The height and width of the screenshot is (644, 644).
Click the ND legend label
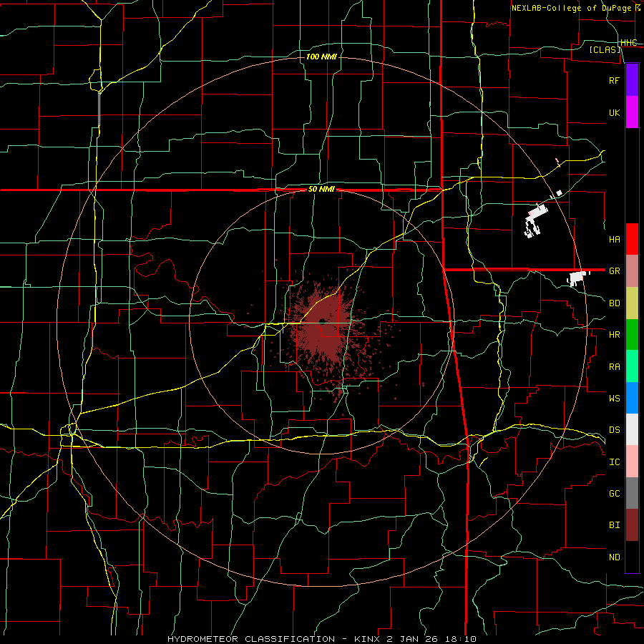click(615, 557)
